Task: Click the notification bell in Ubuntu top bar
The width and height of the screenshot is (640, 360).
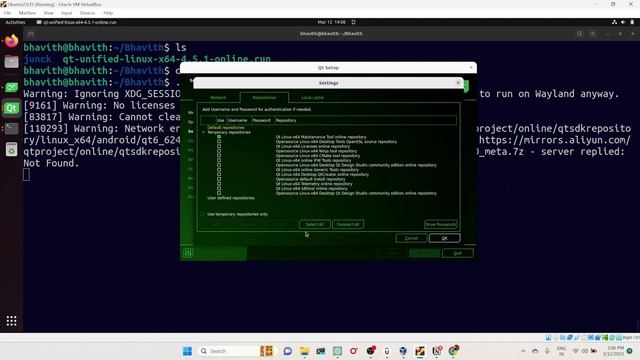Action: click(353, 22)
